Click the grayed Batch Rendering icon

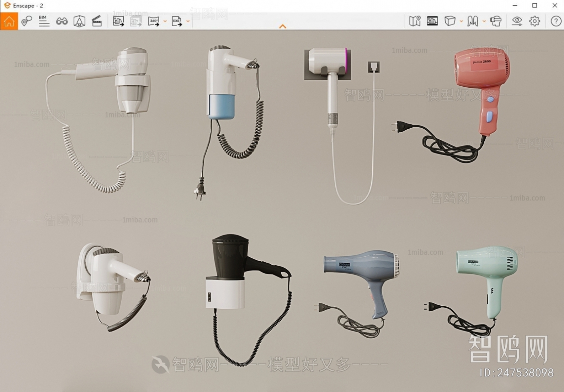pyautogui.click(x=136, y=21)
